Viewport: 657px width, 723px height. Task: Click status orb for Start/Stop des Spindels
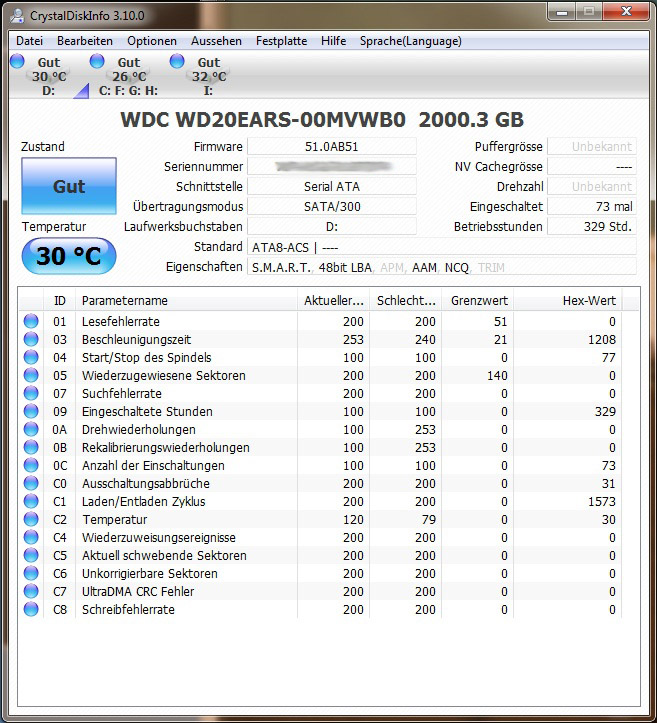(31, 357)
